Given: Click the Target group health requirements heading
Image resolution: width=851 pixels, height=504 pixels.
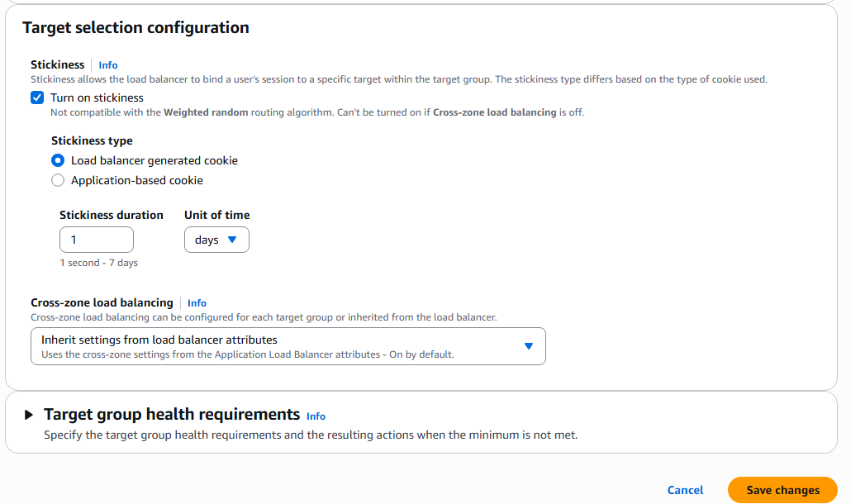Looking at the screenshot, I should tap(172, 415).
